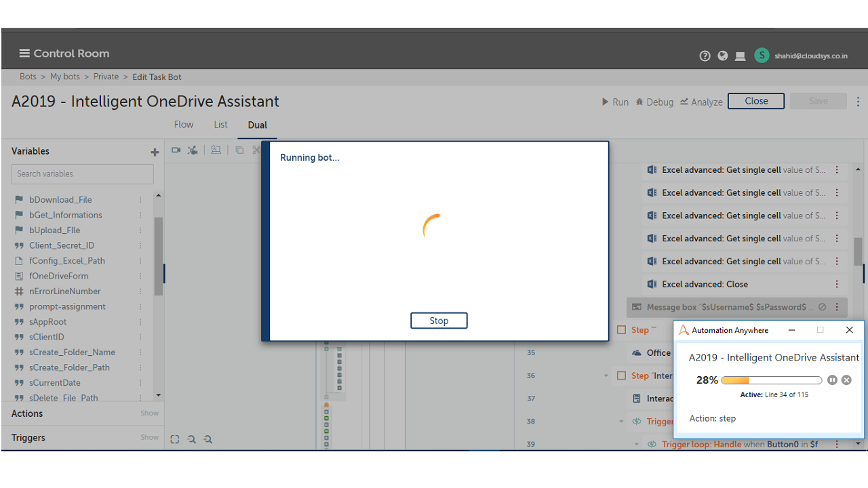This screenshot has width=868, height=488.
Task: Collapse the Trigger on line 38
Action: pyautogui.click(x=620, y=422)
